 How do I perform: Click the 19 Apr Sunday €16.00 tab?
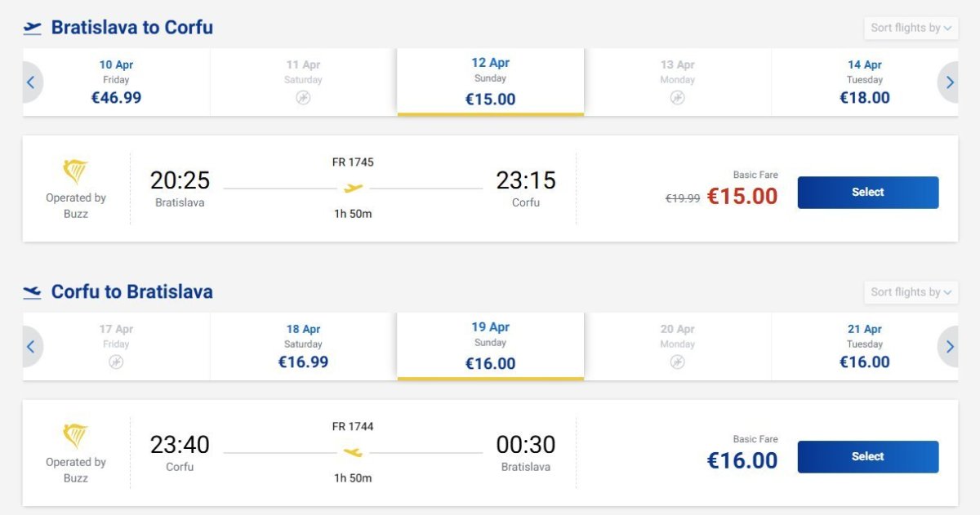tap(490, 346)
